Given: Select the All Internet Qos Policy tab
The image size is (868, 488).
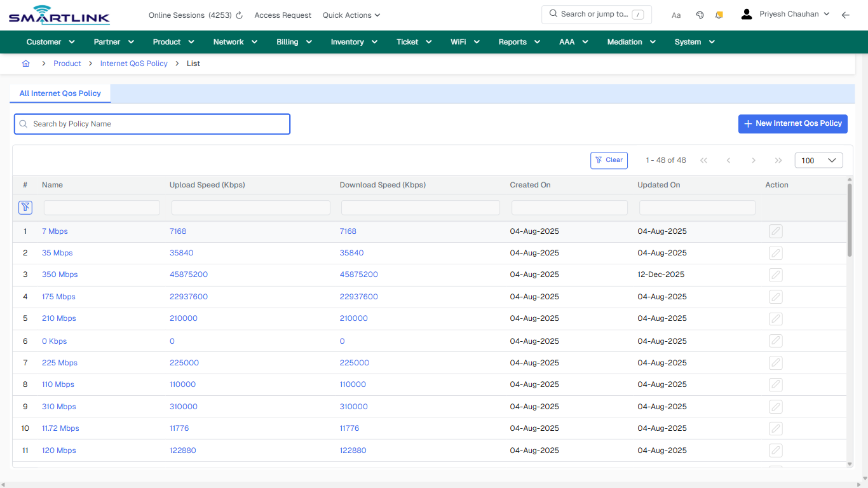Looking at the screenshot, I should click(60, 93).
